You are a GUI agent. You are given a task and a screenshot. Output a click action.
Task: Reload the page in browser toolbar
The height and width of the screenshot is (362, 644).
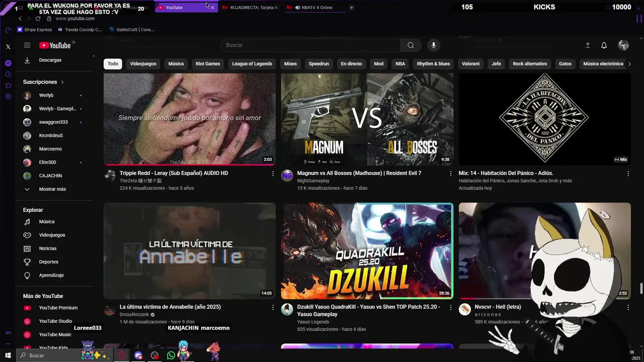point(38,19)
